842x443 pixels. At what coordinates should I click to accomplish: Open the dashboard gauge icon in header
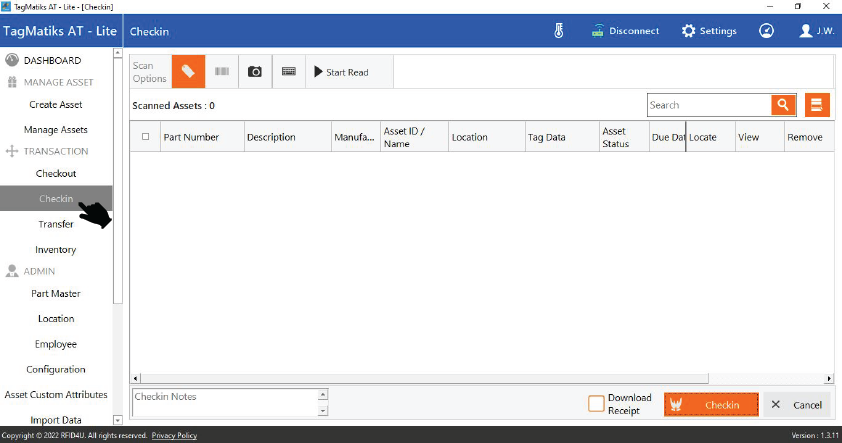pos(766,31)
